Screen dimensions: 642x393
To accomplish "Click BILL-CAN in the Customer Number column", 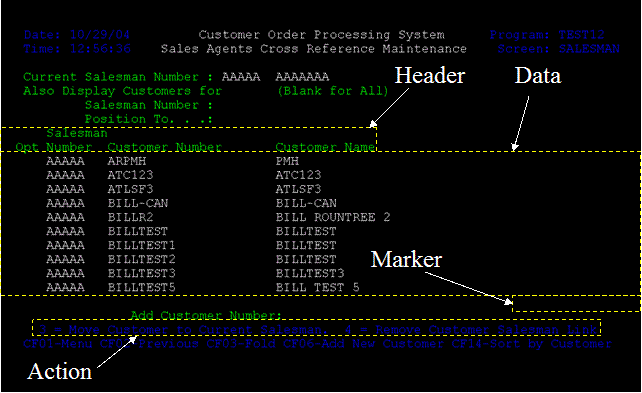I will [x=138, y=203].
